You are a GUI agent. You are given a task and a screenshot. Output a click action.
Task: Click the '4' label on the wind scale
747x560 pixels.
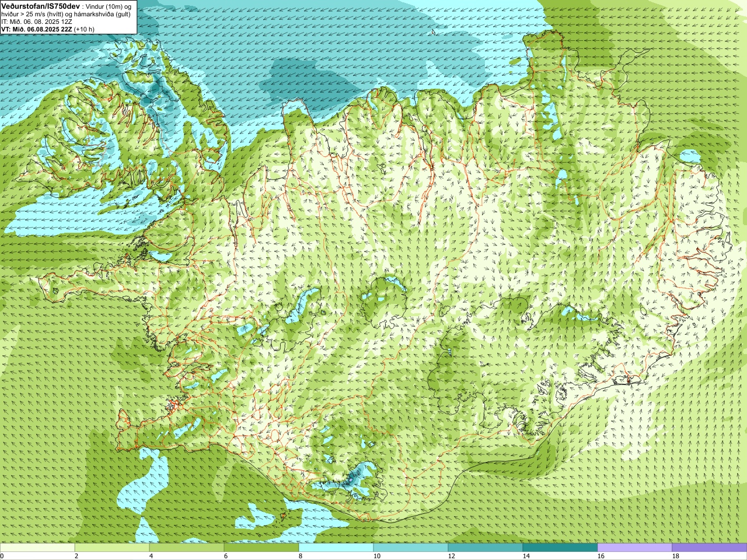(x=151, y=556)
